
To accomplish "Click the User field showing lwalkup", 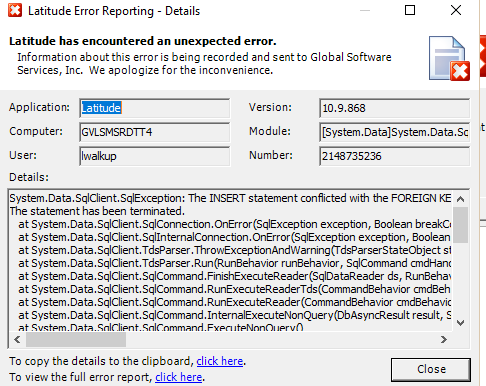I will pos(155,156).
